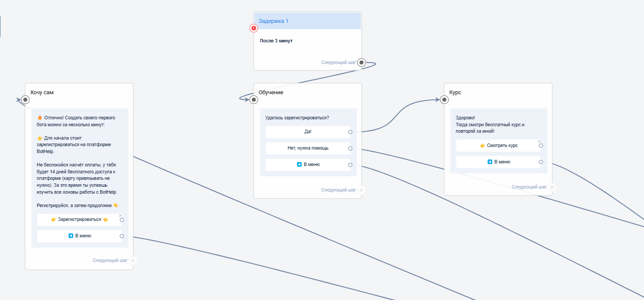Click the input connector of Хочу сам block
This screenshot has height=300, width=644.
click(26, 100)
